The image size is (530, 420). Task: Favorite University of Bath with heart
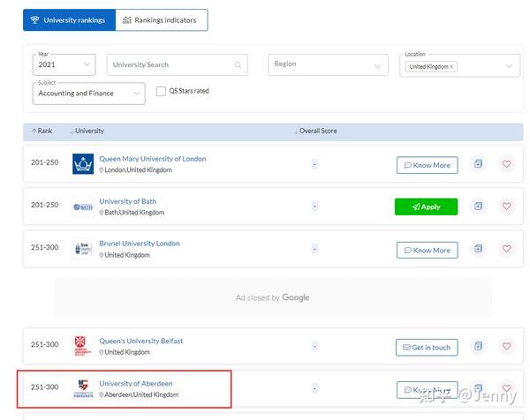tap(506, 206)
